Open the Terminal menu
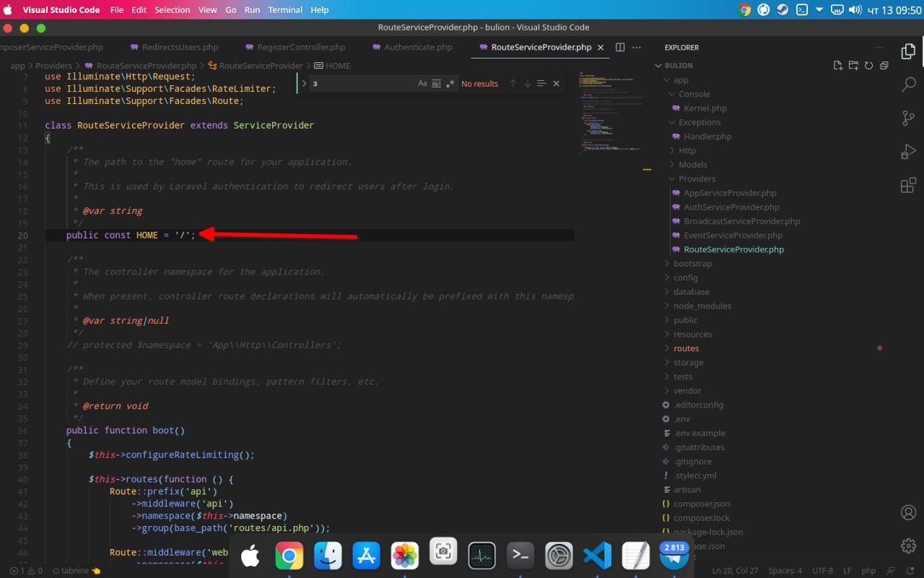 pyautogui.click(x=285, y=10)
